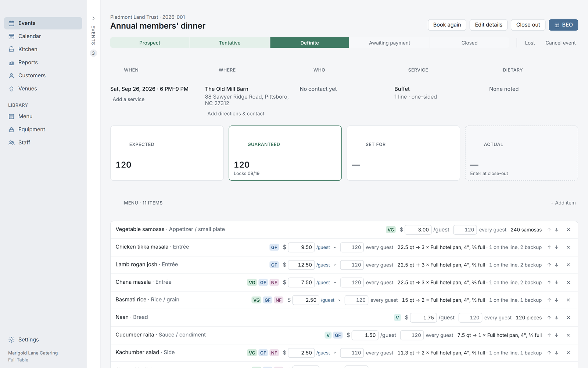This screenshot has height=368, width=588.
Task: Open Chana masala /guest dropdown
Action: tap(326, 283)
